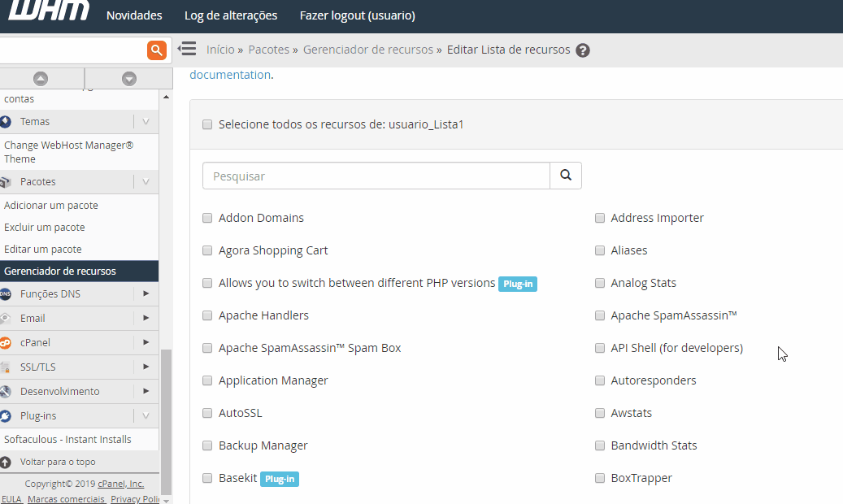Expand the Email section arrow
This screenshot has height=504, width=843.
146,318
